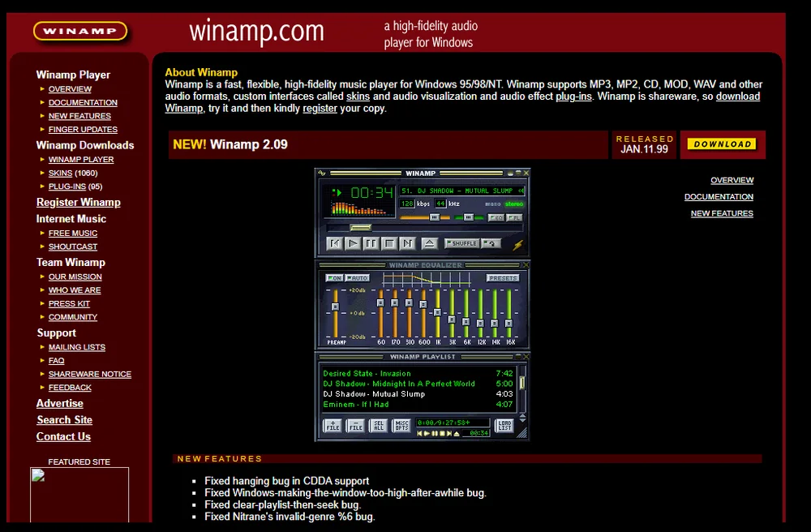Viewport: 811px width, 532px height.
Task: Open NEW FEATURES link in left sidebar
Action: click(79, 116)
